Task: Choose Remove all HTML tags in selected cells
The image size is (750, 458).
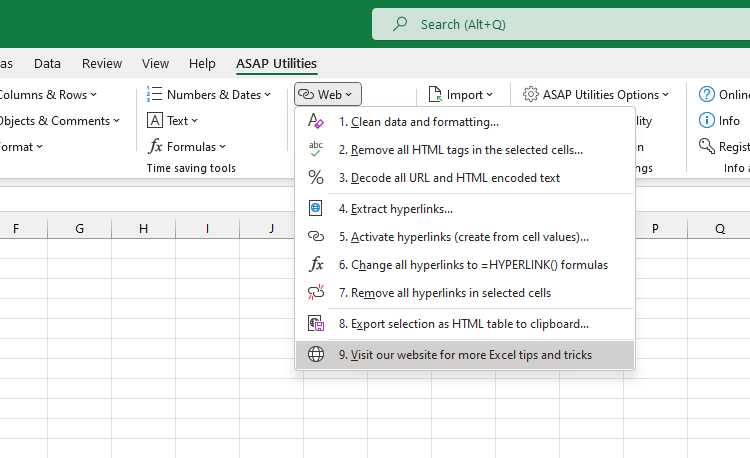Action: (x=461, y=150)
